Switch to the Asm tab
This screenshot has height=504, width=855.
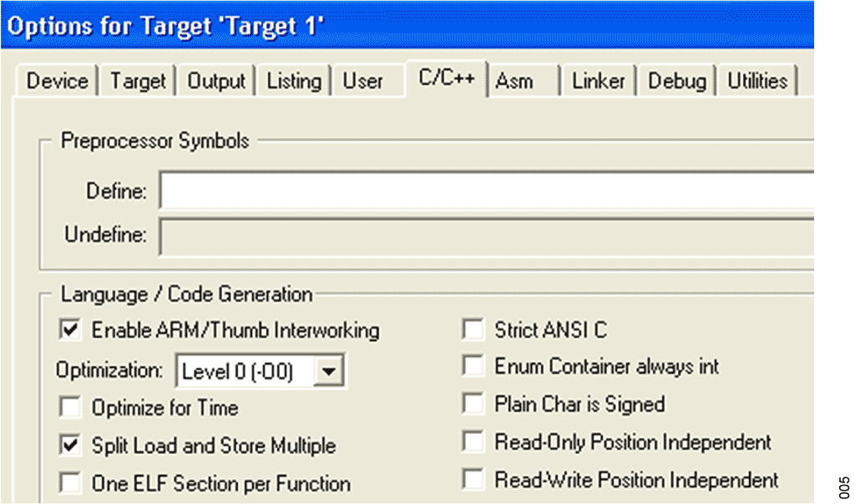[x=514, y=81]
